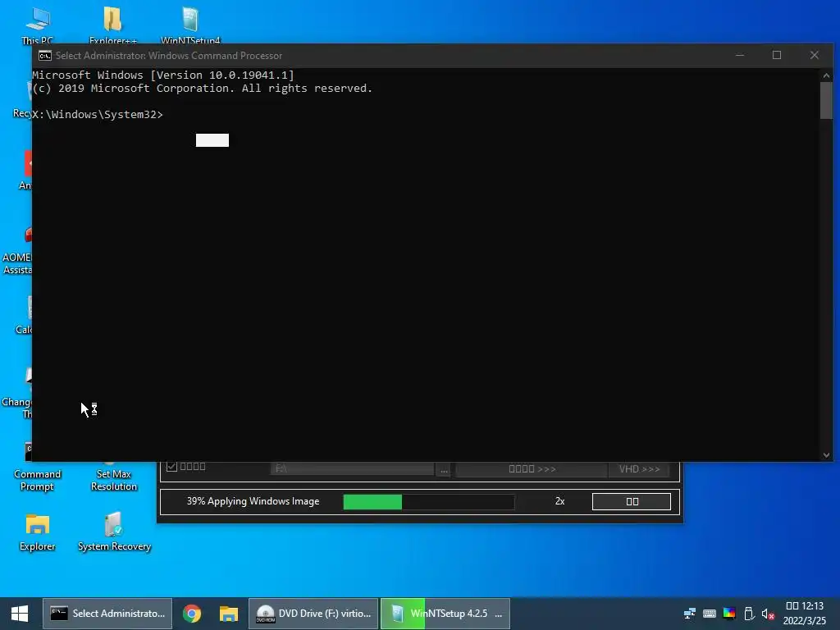840x630 pixels.
Task: Click the VHD >>> button in WinNTSetup
Action: pyautogui.click(x=639, y=469)
